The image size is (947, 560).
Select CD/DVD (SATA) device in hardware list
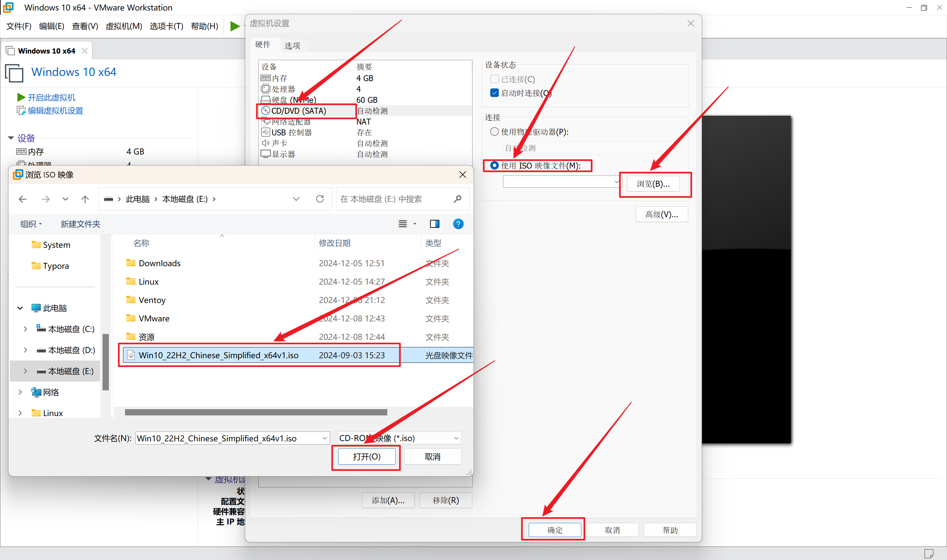tap(298, 110)
